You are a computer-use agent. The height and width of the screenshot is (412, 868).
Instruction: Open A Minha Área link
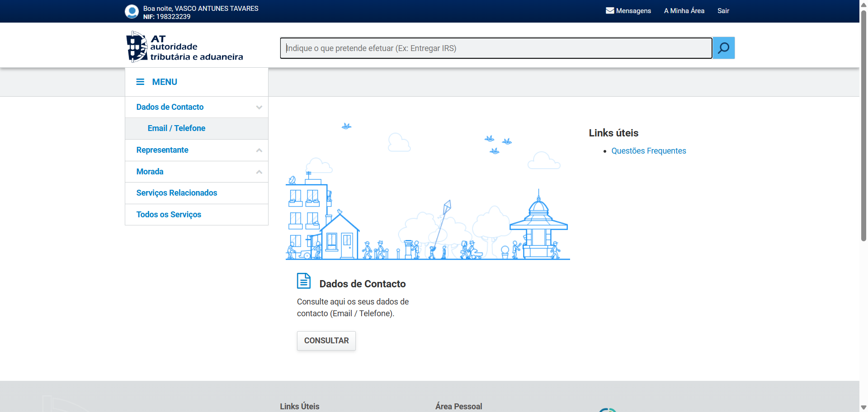(x=684, y=11)
